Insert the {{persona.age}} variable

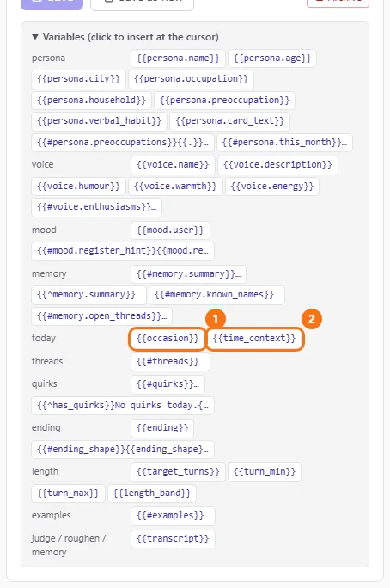pos(272,58)
